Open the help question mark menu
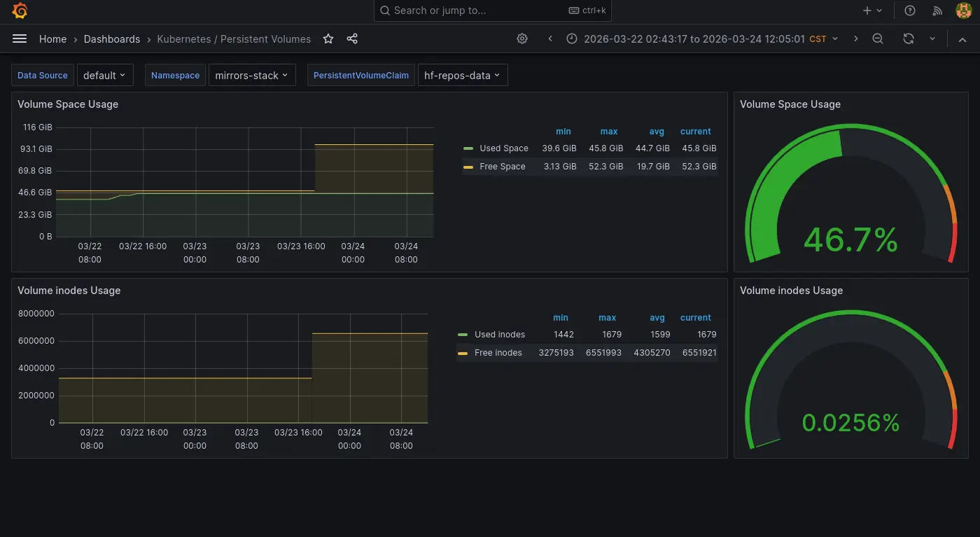 (x=910, y=11)
